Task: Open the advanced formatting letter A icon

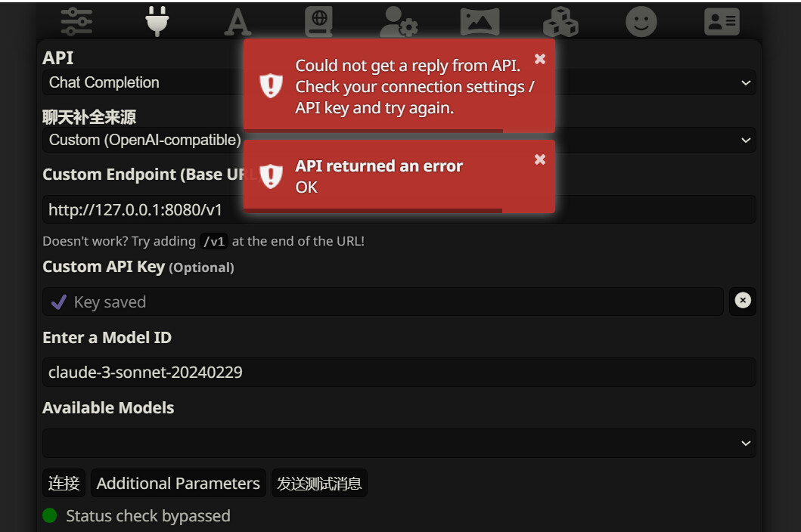Action: tap(238, 23)
